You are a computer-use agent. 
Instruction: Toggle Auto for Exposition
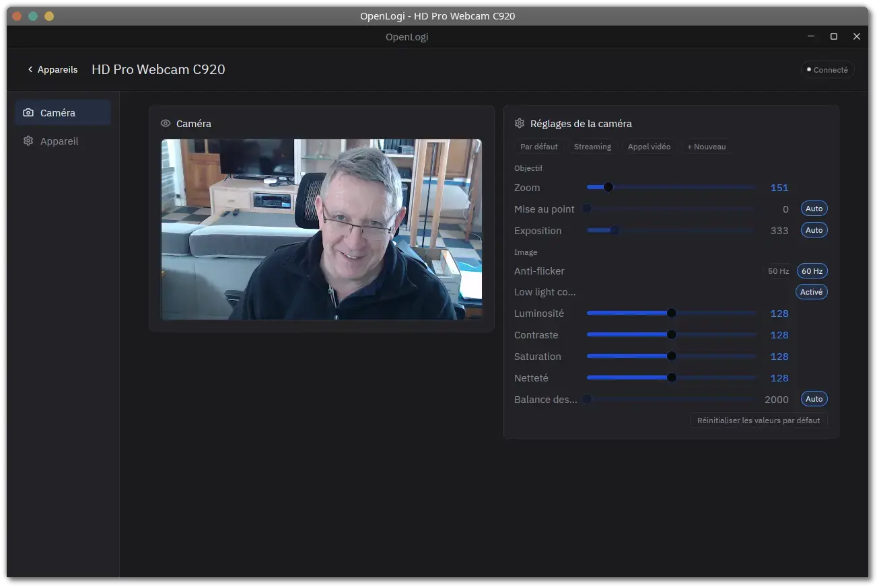click(x=814, y=230)
